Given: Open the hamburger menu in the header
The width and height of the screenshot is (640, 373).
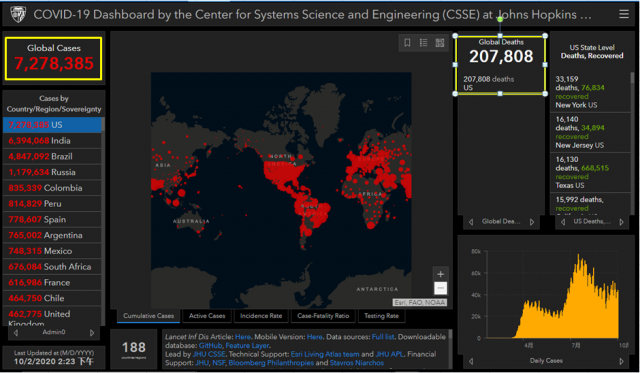Looking at the screenshot, I should (624, 14).
